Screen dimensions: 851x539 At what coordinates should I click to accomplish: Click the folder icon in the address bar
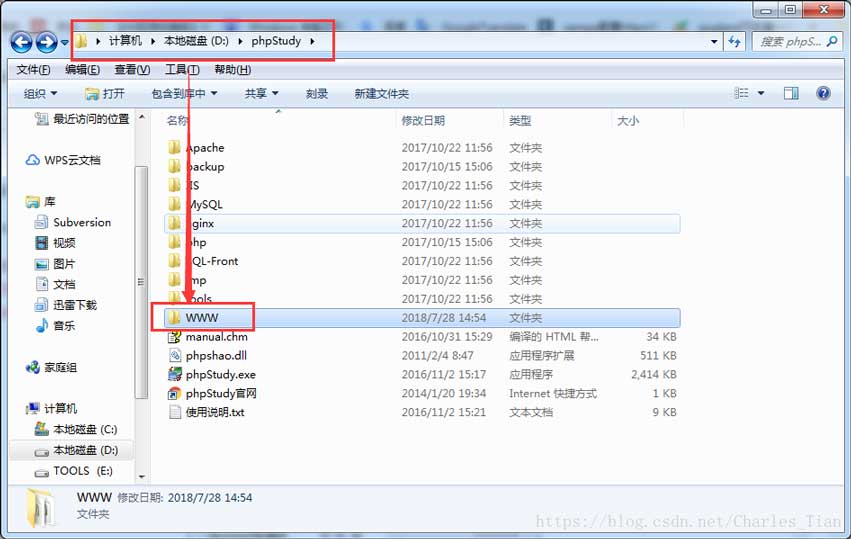click(x=81, y=41)
